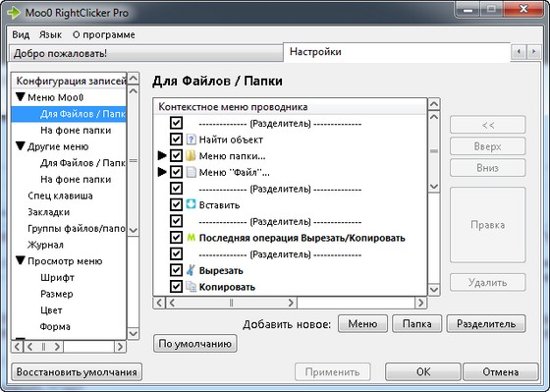Add new Разделитель entry button
The height and width of the screenshot is (392, 550).
(486, 323)
